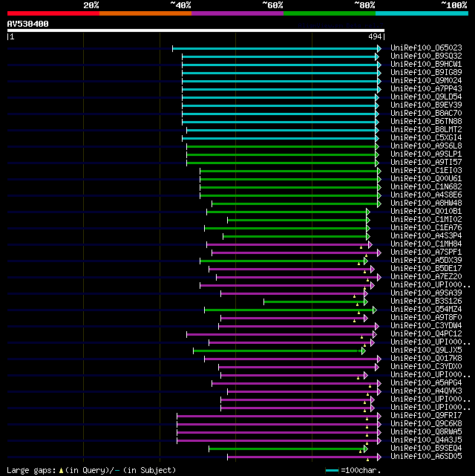Select hit label UniRef100_B9SEQ4

426,449
